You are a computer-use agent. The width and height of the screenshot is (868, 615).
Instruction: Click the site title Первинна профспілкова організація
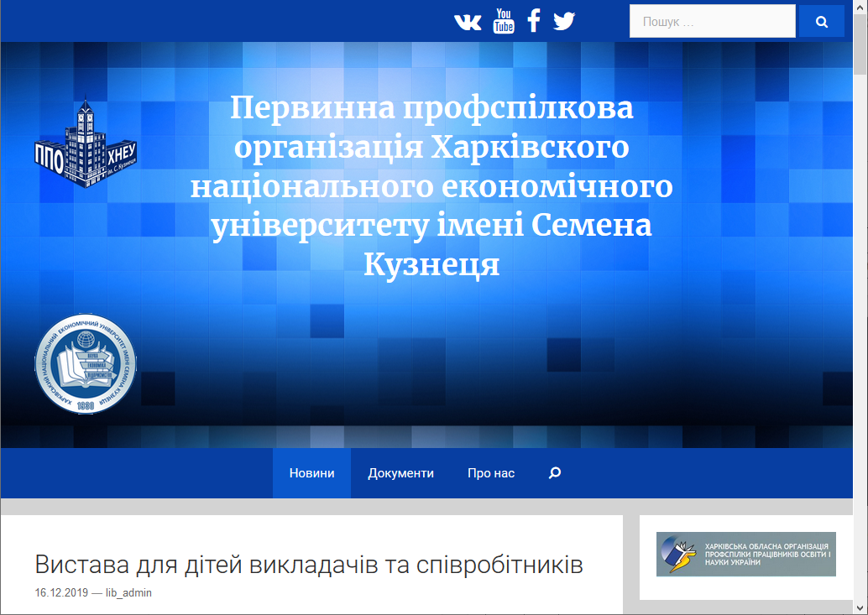tap(431, 186)
